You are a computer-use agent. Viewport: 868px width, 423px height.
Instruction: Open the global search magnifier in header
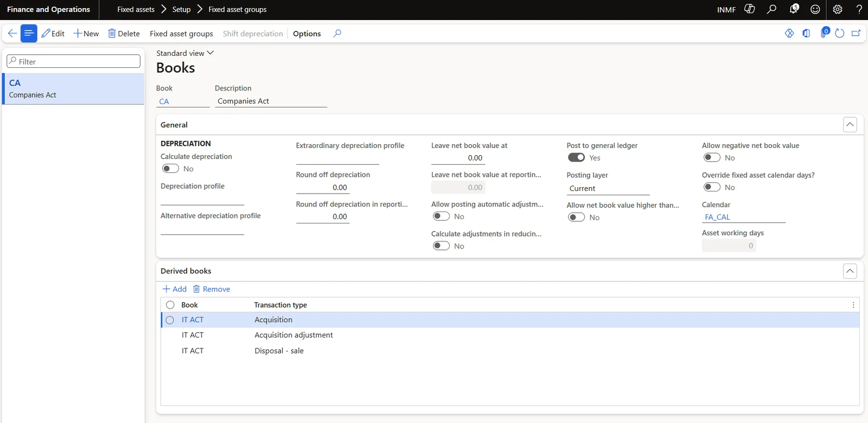771,9
